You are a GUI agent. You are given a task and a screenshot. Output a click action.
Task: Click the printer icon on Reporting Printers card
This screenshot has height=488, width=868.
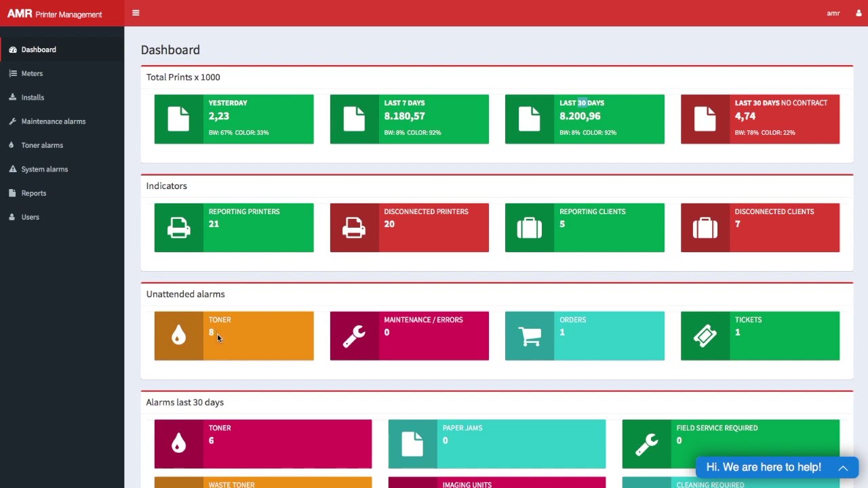179,228
